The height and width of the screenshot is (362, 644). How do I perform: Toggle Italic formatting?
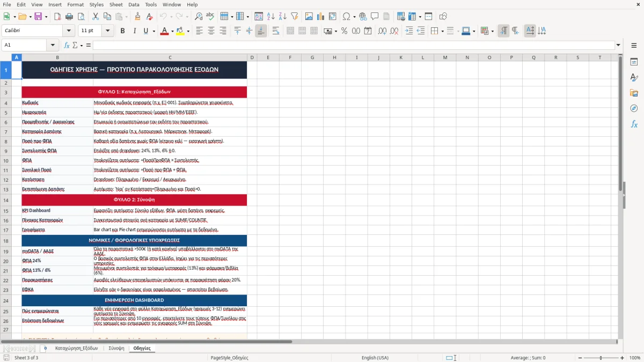coord(134,31)
